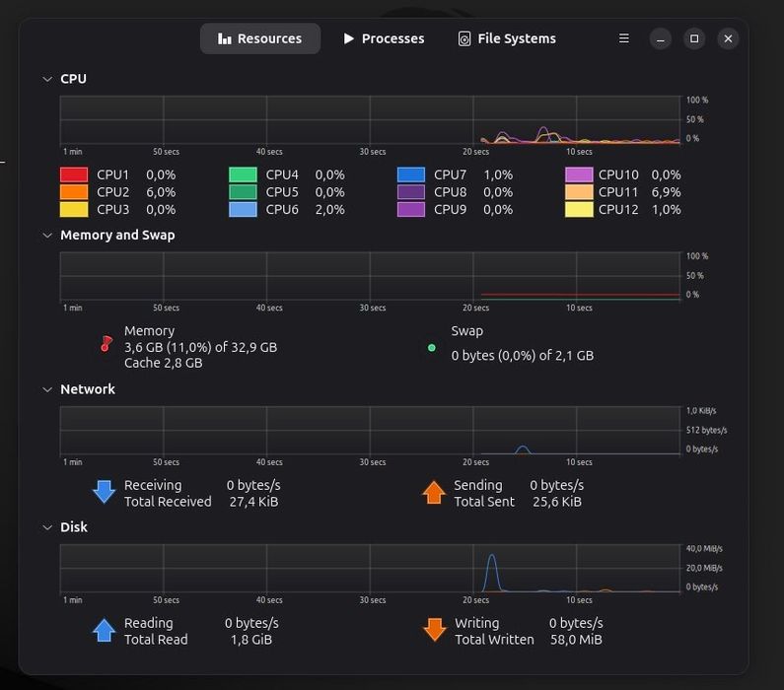This screenshot has width=784, height=690.
Task: Click the orange Sending up arrow icon
Action: coord(434,492)
